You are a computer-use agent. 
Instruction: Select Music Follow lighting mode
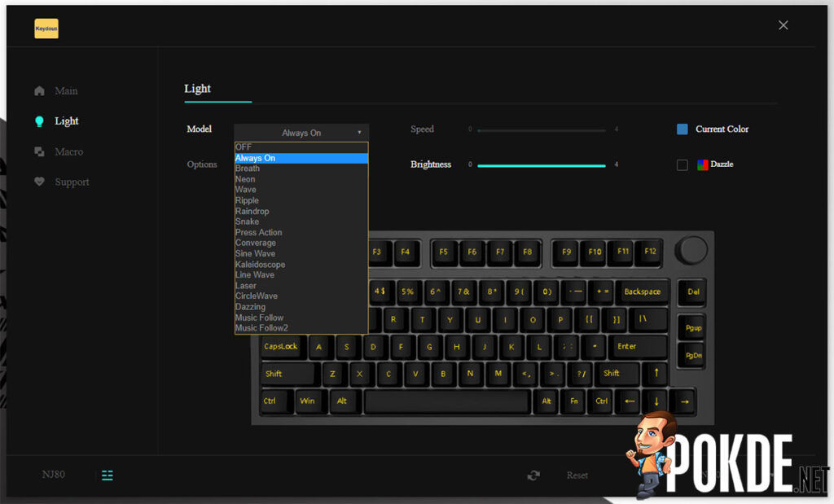tap(301, 318)
